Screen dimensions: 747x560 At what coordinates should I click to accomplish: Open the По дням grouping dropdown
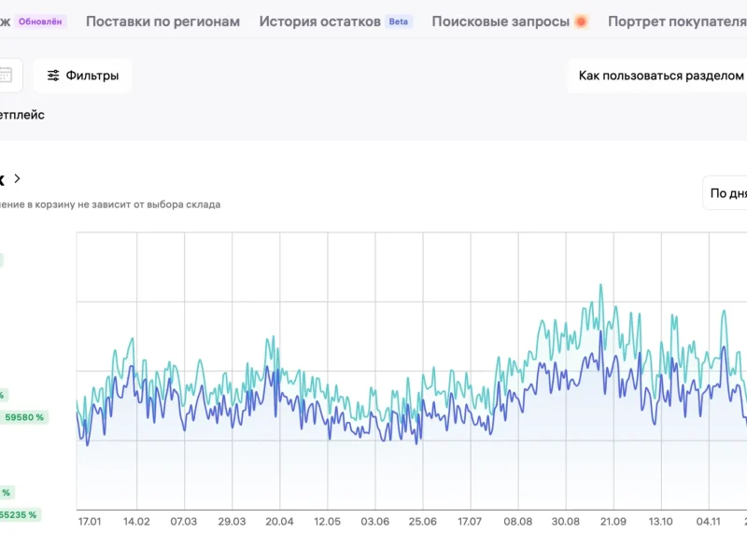click(x=726, y=193)
